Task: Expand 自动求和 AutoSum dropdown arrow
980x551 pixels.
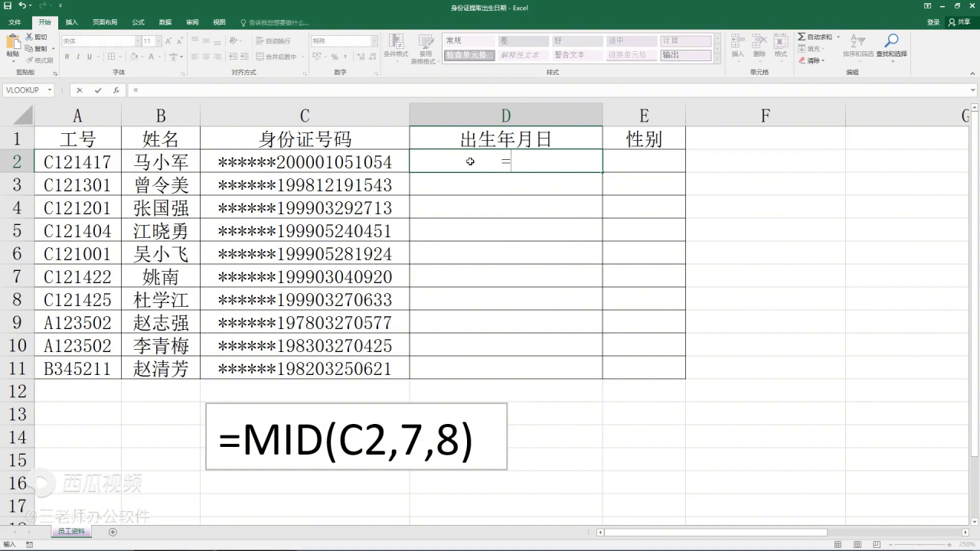Action: point(838,37)
